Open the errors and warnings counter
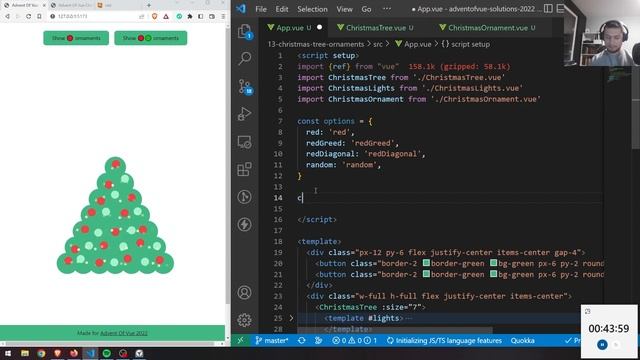 [354, 340]
